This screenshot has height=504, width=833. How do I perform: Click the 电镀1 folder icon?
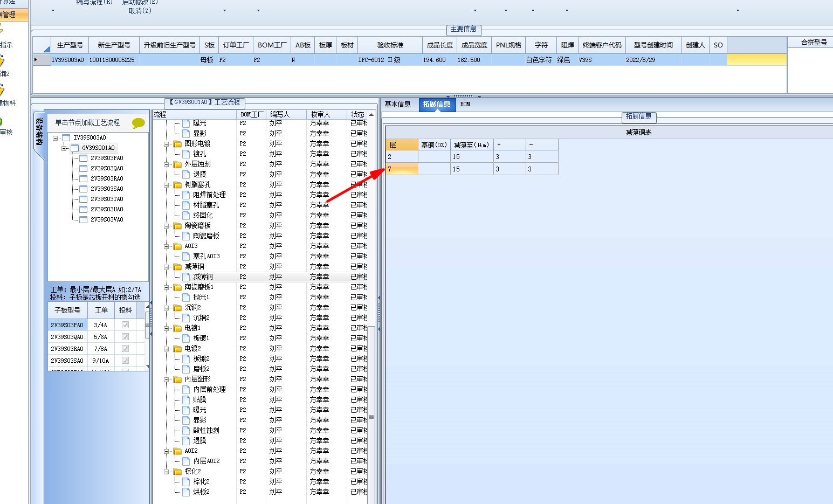pos(177,328)
